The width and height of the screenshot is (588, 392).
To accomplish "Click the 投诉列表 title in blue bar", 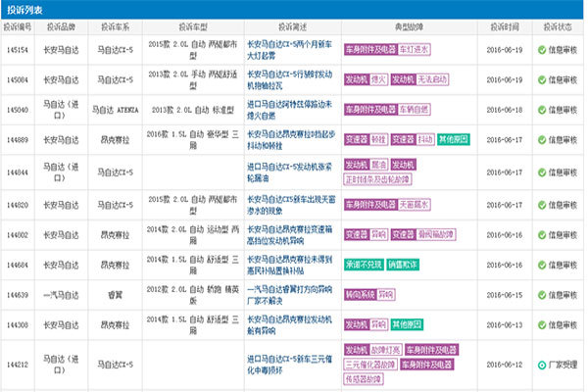I will (x=24, y=10).
